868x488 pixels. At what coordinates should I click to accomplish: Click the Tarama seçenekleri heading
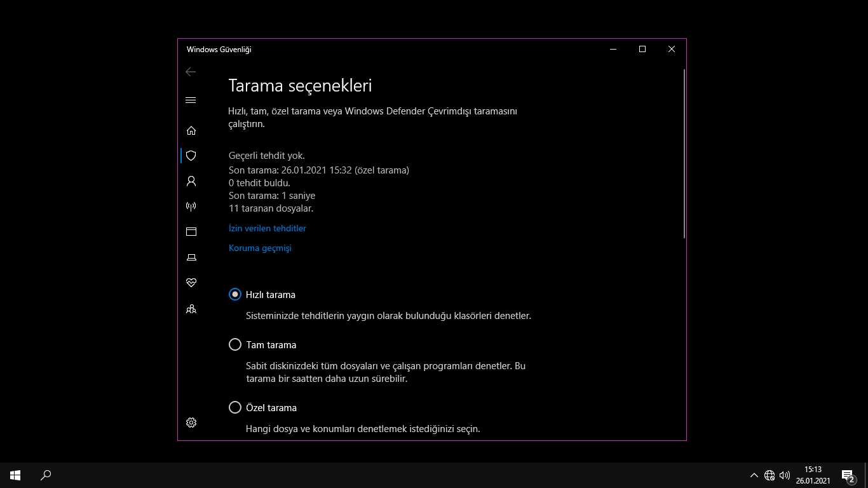300,86
